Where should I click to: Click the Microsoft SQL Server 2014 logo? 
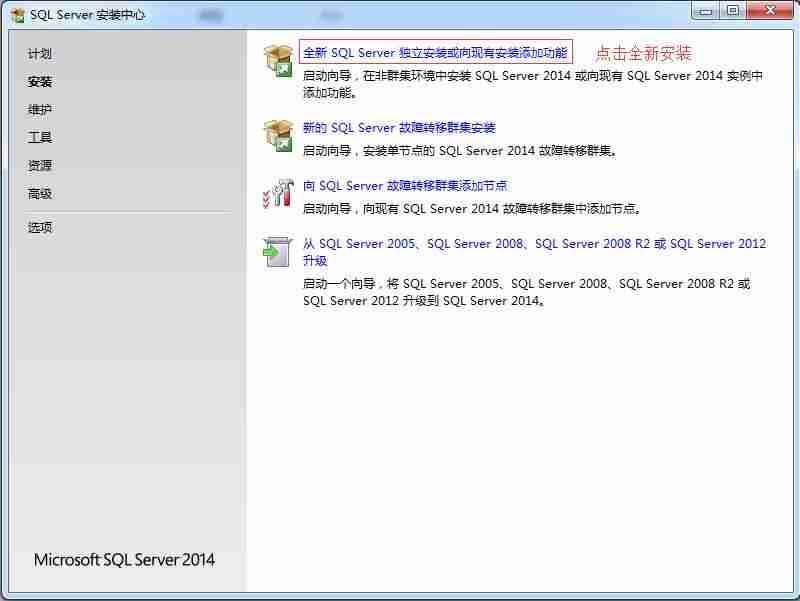click(124, 560)
